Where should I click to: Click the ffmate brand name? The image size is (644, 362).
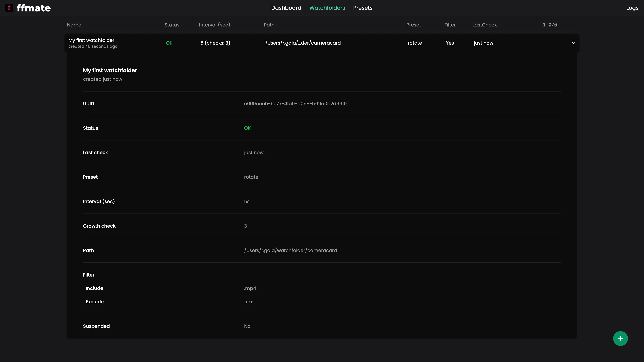coord(34,8)
